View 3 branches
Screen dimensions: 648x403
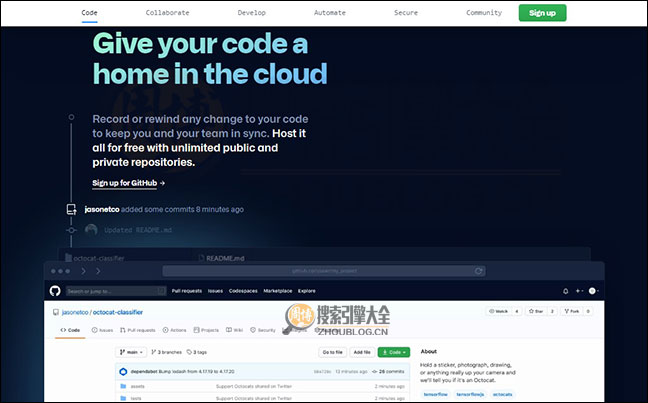coord(167,352)
